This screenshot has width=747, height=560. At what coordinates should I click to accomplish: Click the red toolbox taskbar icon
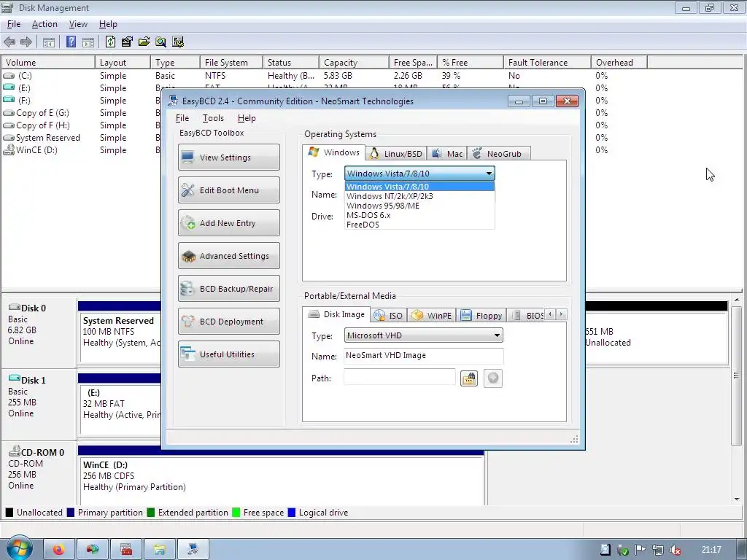(126, 550)
